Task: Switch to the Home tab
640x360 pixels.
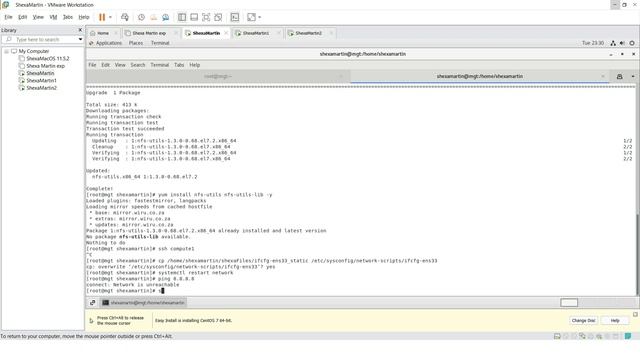Action: pos(103,33)
